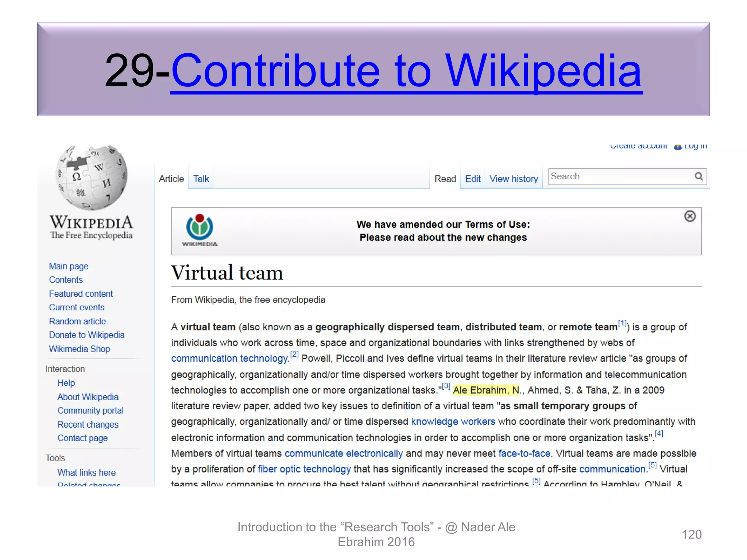
Task: Follow the knowledge workers link
Action: (x=453, y=422)
